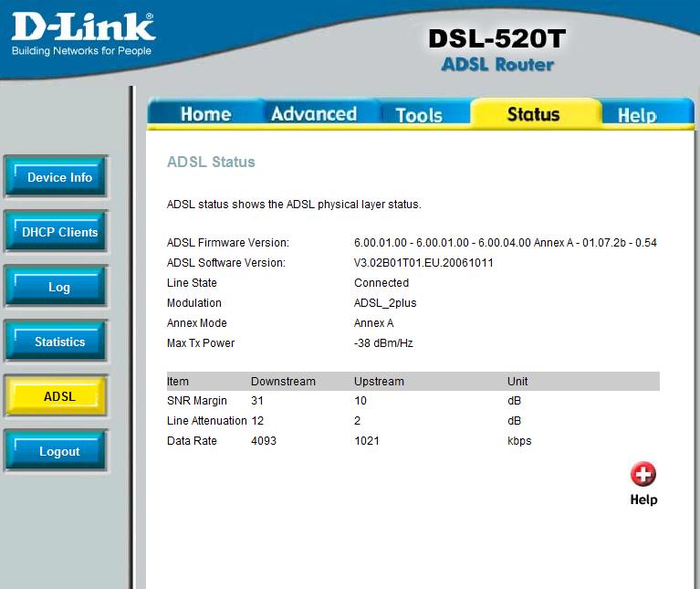Click SNR Margin downstream value 31
Screen dimensions: 700x589
pyautogui.click(x=257, y=401)
